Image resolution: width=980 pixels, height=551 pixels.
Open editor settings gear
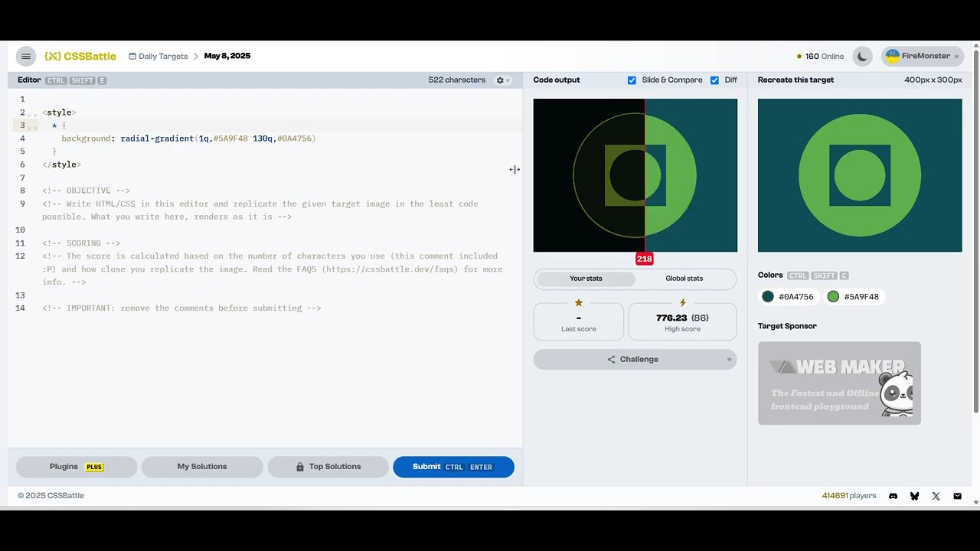tap(502, 80)
